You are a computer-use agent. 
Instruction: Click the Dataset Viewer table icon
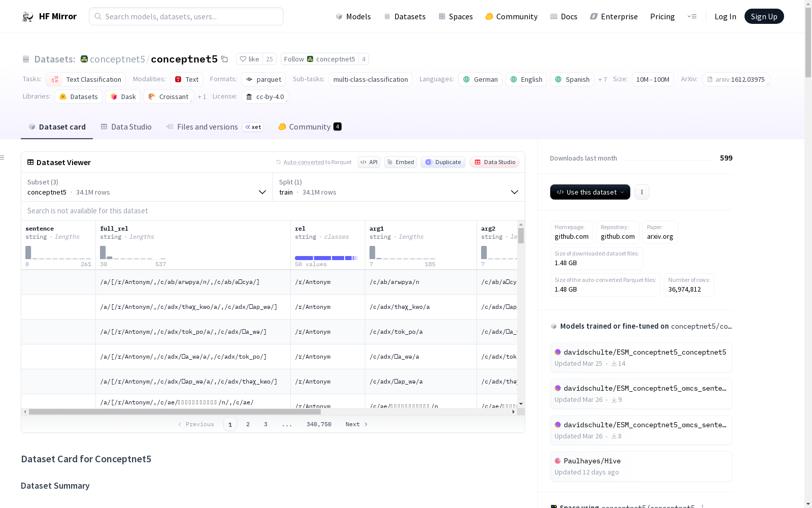point(30,162)
